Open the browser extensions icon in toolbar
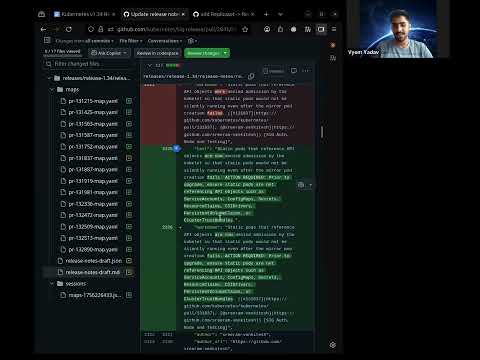The height and width of the screenshot is (360, 480). [280, 29]
